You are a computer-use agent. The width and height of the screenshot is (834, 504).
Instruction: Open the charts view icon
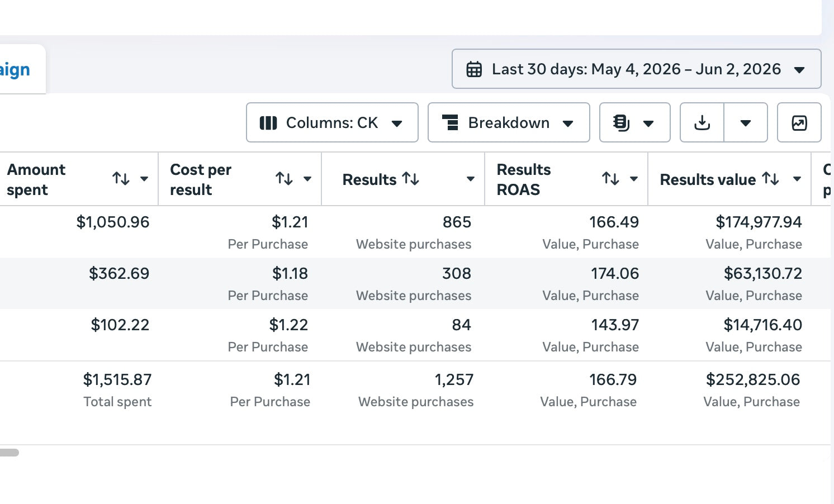coord(799,122)
